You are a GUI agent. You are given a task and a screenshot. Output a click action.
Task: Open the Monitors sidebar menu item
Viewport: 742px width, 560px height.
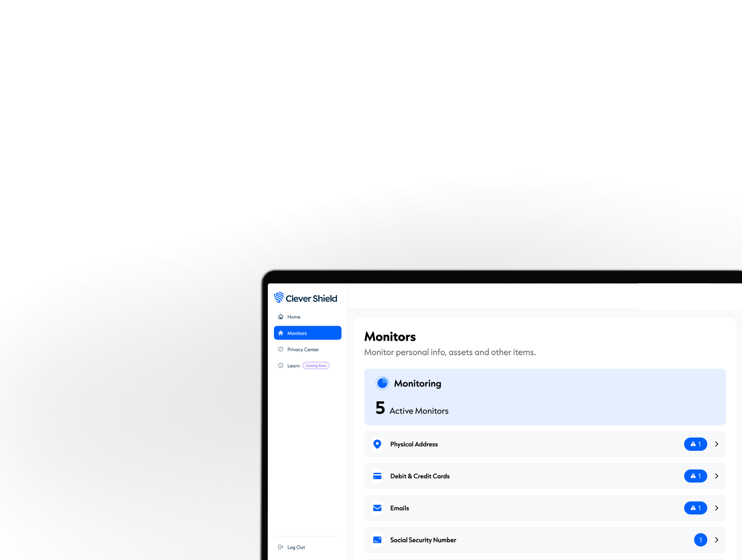pyautogui.click(x=308, y=333)
